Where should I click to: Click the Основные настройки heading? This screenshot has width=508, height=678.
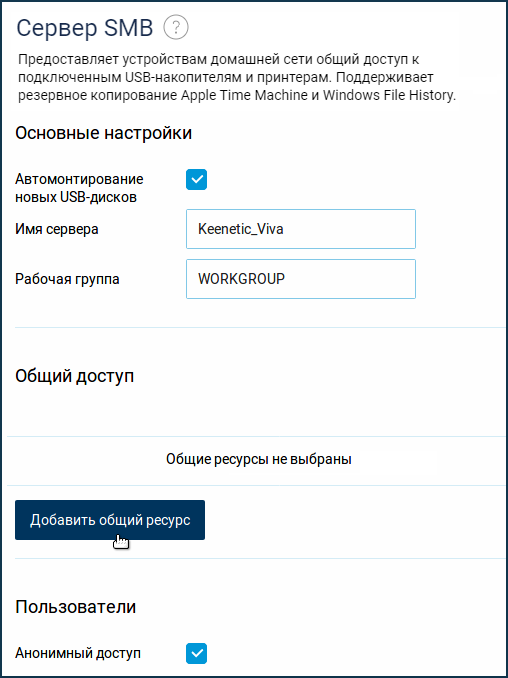click(103, 133)
